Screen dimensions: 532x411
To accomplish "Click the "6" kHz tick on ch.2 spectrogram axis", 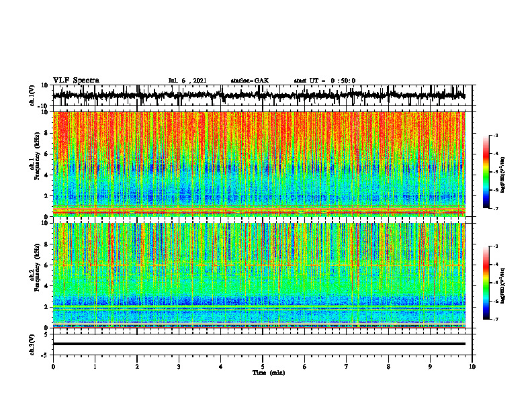I will 47,265.
